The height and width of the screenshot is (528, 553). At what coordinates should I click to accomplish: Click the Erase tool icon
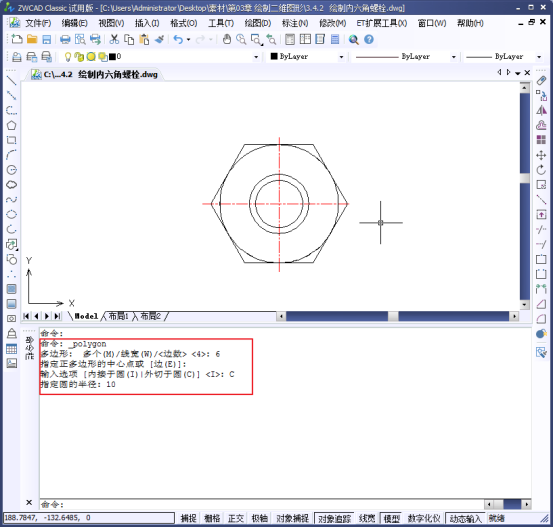(x=541, y=81)
